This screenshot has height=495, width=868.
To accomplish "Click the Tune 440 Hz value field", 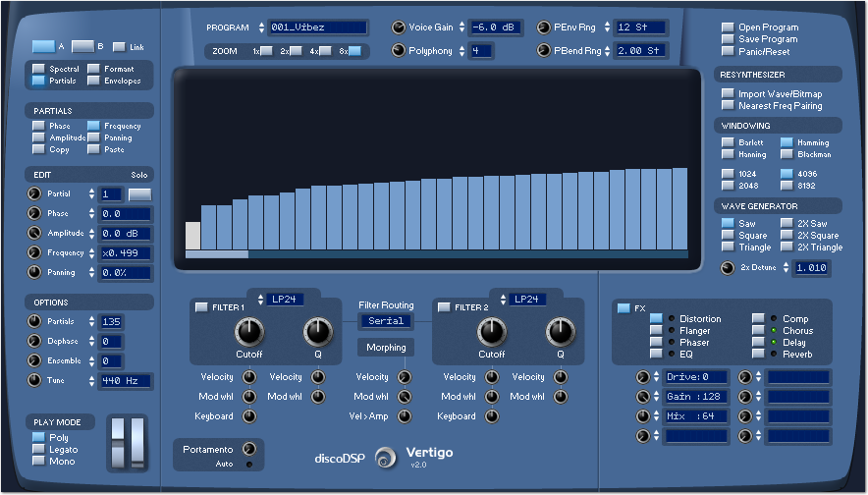I will click(125, 380).
